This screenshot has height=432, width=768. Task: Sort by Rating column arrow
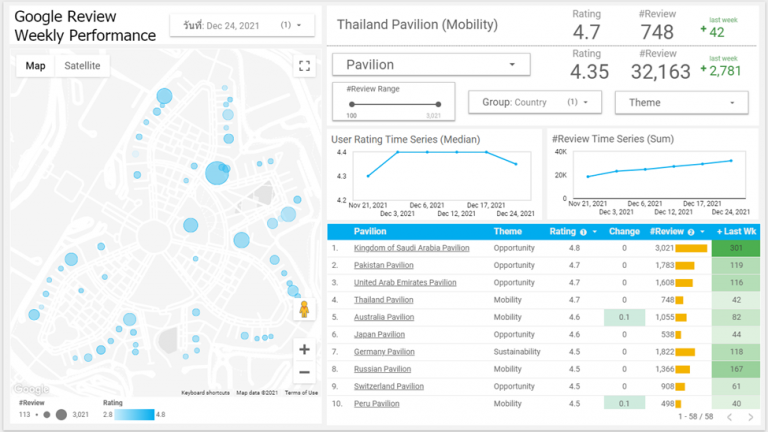pos(595,232)
